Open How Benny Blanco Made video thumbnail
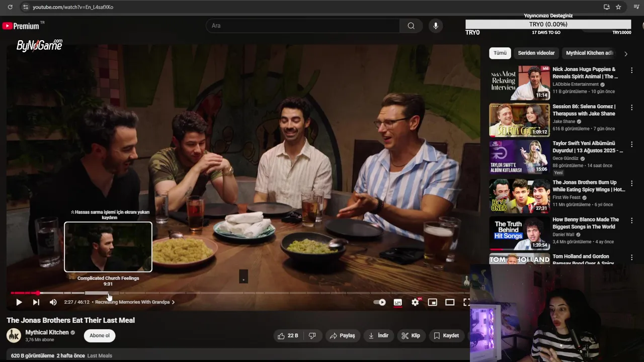The height and width of the screenshot is (362, 644). tap(519, 233)
